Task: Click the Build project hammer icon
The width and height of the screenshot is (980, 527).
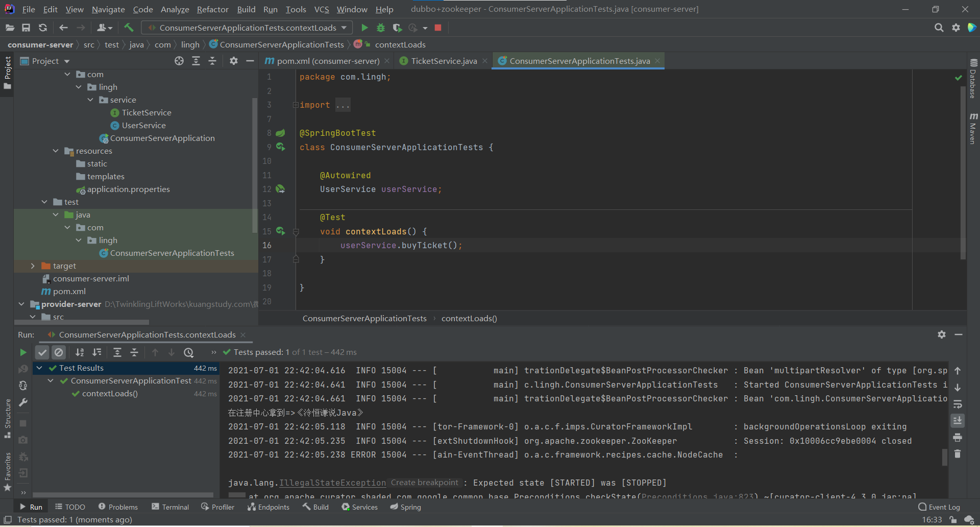Action: coord(129,28)
